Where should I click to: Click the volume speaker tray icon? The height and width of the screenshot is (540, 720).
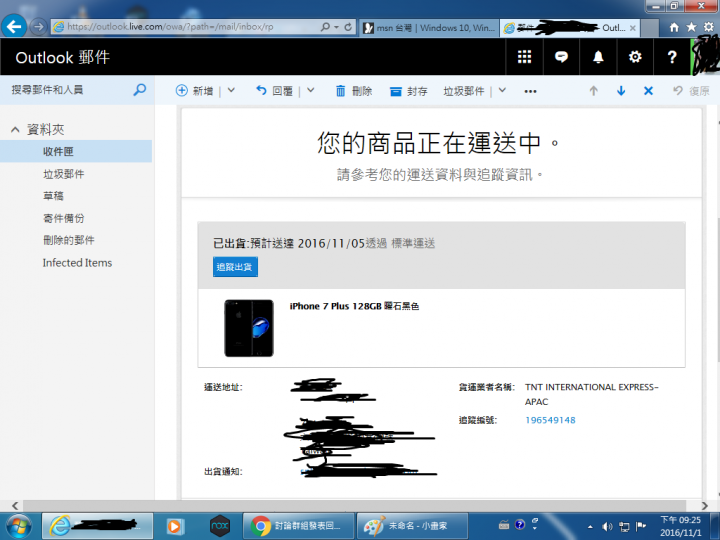point(607,526)
